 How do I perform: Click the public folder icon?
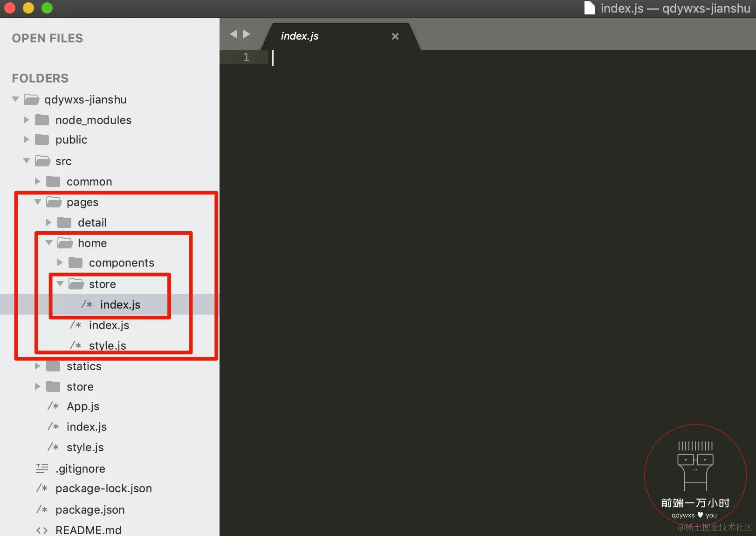42,139
